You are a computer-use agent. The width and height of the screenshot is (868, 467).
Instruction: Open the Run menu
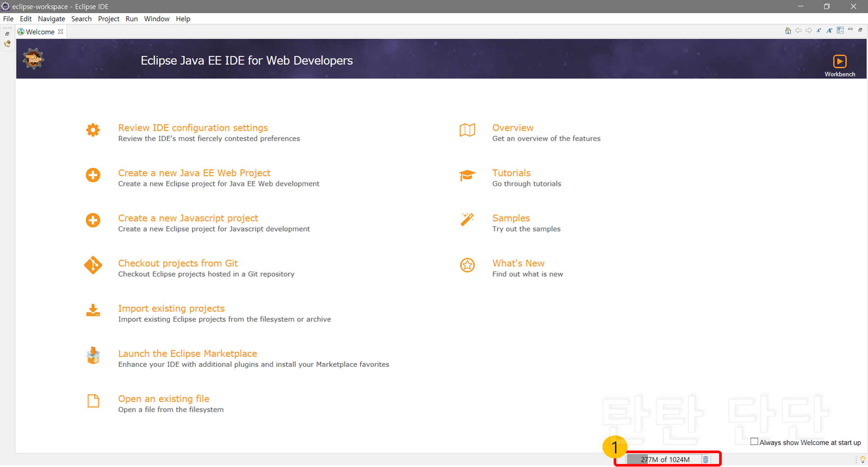point(132,19)
